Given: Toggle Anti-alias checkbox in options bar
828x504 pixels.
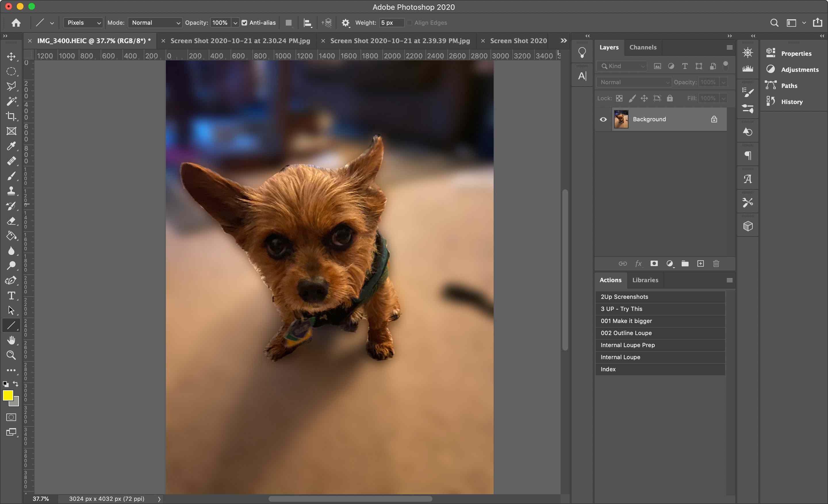Looking at the screenshot, I should click(244, 22).
